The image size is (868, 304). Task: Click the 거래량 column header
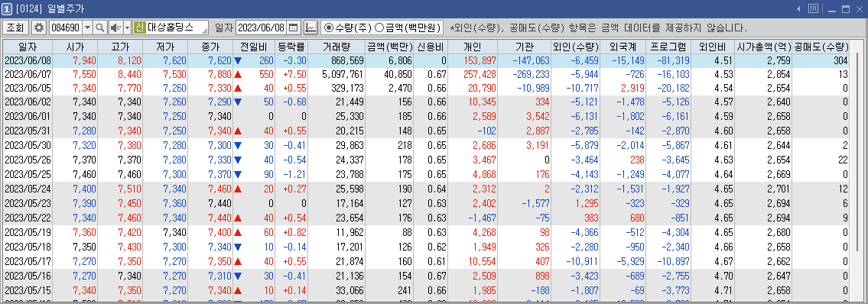(336, 47)
